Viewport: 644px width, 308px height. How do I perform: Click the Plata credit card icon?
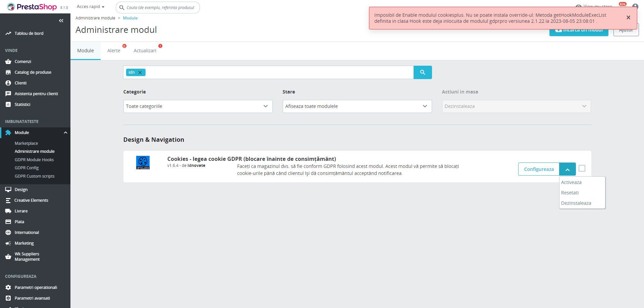pos(8,222)
